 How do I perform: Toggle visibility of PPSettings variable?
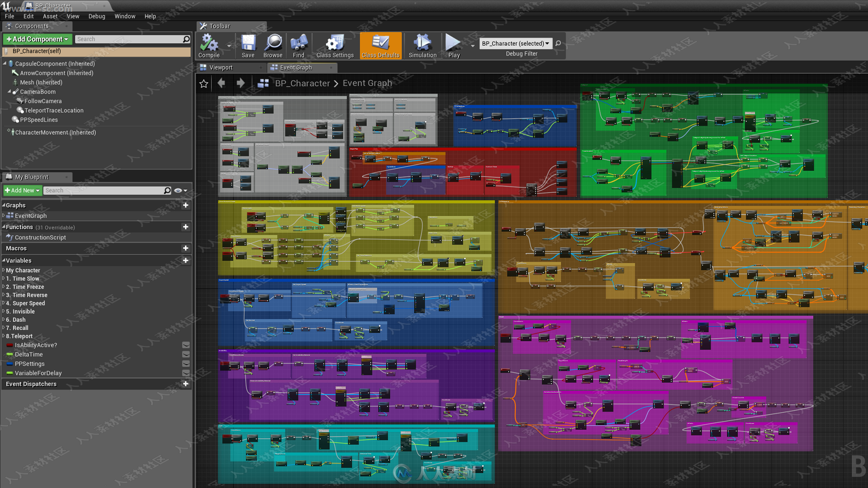pyautogui.click(x=185, y=363)
